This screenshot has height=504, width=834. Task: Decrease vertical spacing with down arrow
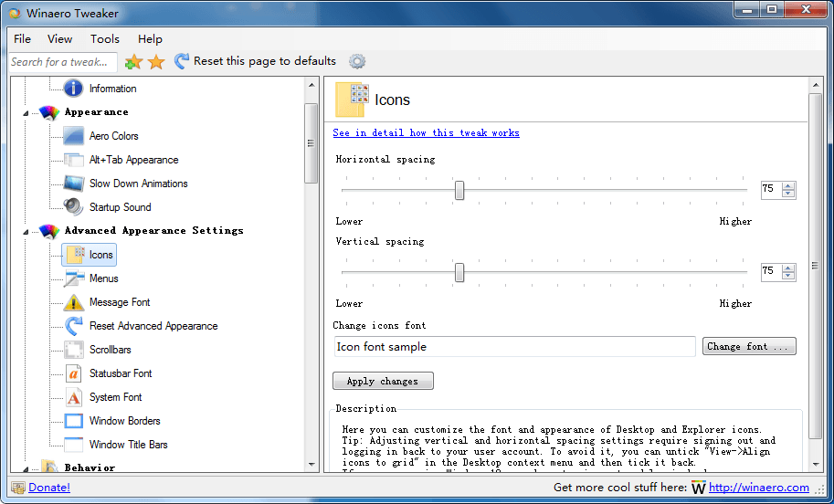[x=788, y=276]
